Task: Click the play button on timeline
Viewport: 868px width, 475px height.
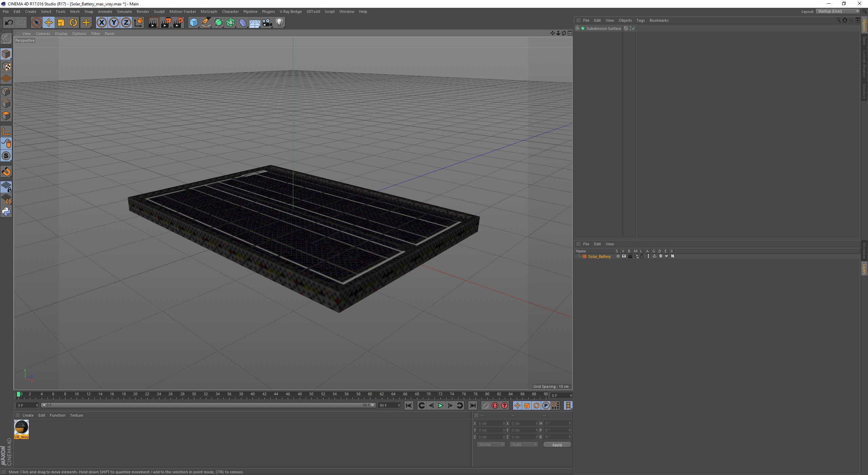Action: [x=440, y=405]
